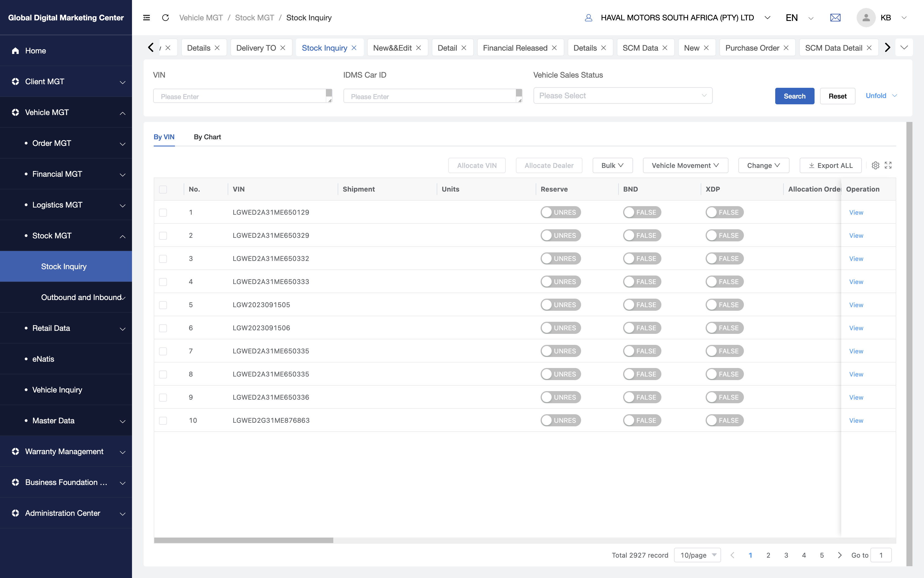This screenshot has height=578, width=924.
Task: Go to page 3
Action: (786, 555)
